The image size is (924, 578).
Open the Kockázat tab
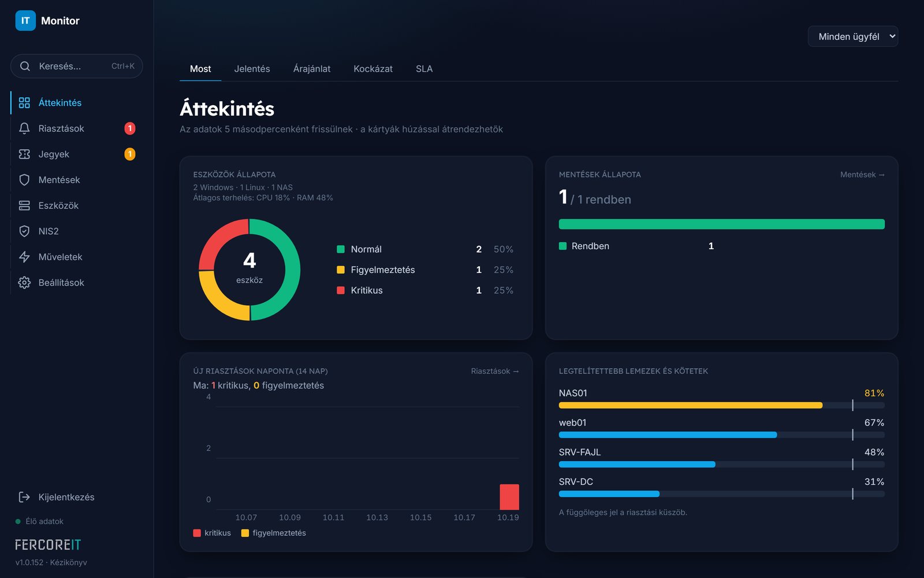pos(373,69)
